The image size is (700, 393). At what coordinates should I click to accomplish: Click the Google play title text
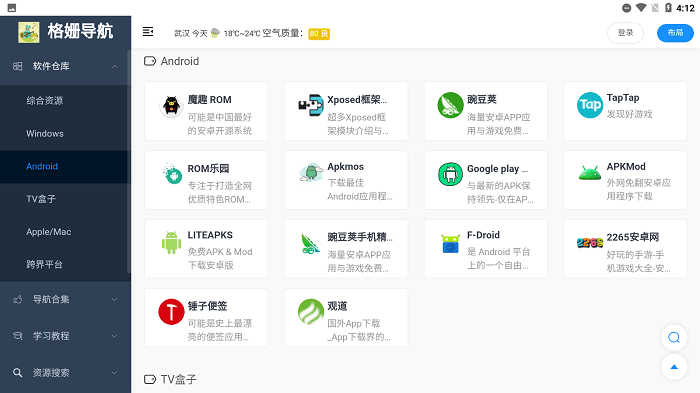click(x=497, y=169)
